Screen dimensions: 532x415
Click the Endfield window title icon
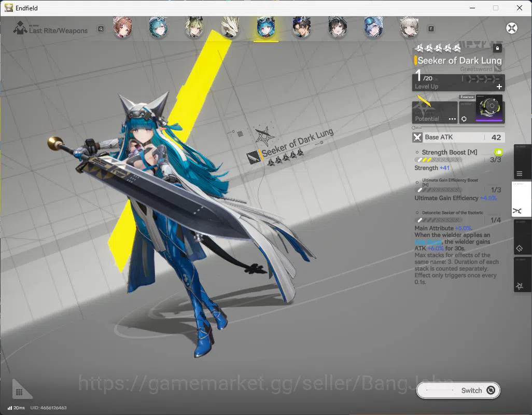(x=8, y=8)
